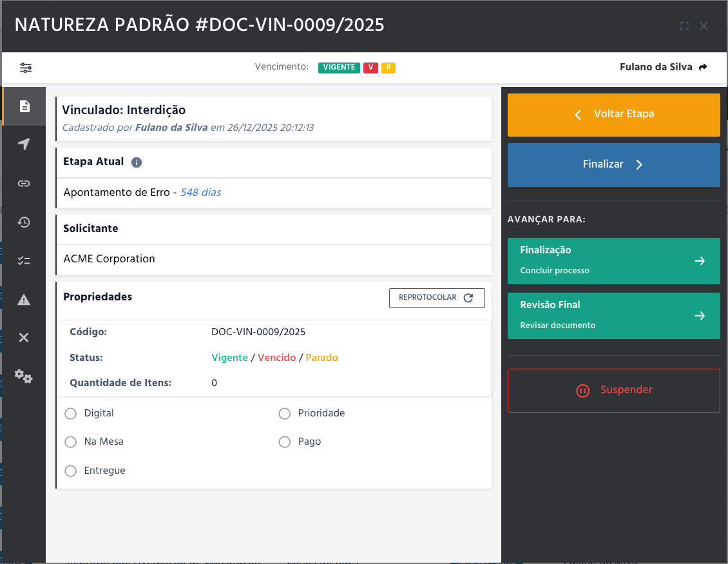Viewport: 728px width, 564px height.
Task: Advance to Finalização step
Action: (x=613, y=260)
